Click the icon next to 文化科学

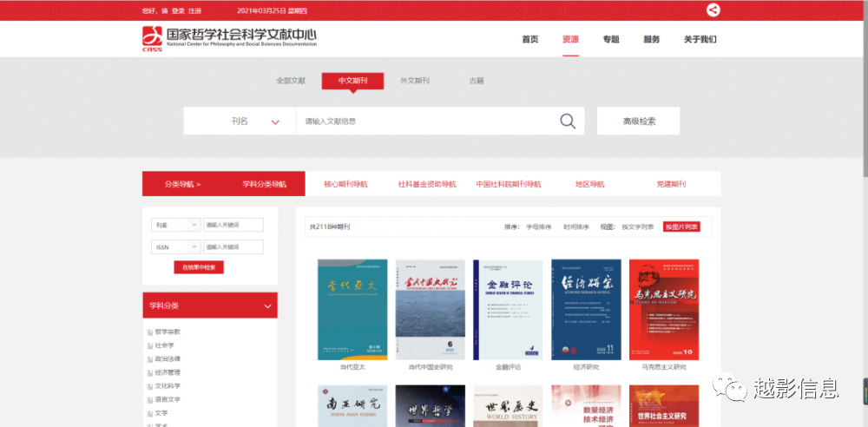(149, 386)
